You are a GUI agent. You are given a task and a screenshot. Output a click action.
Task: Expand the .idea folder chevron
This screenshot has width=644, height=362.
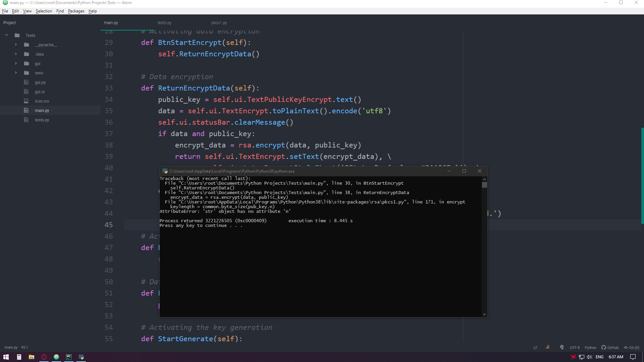click(16, 54)
